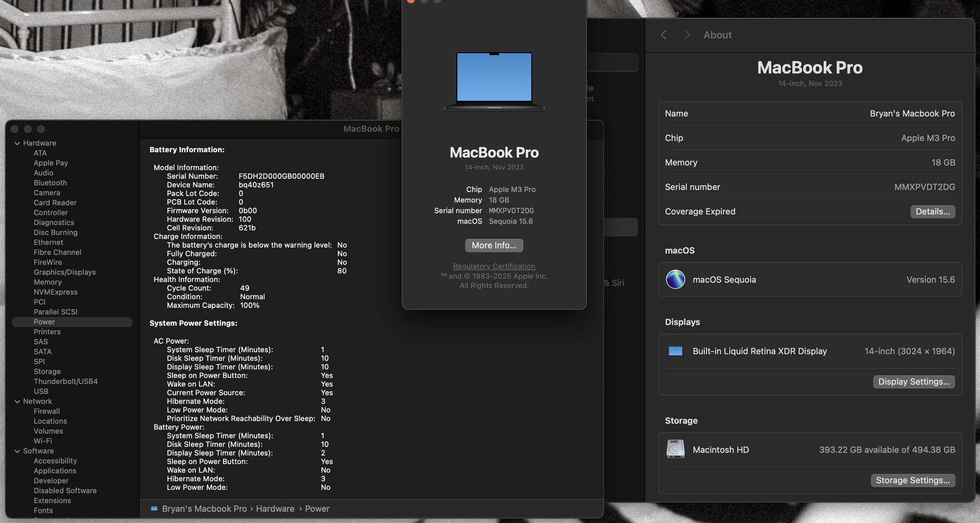This screenshot has width=980, height=523.
Task: Click battery serial F5DH2D000GB00000EB
Action: click(x=281, y=176)
